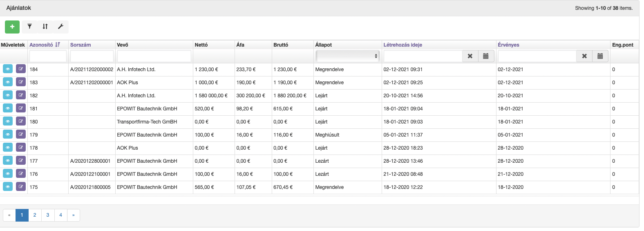Screen dimensions: 644x231
Task: Focus the Létrehozás ideje date filter field
Action: click(x=423, y=56)
